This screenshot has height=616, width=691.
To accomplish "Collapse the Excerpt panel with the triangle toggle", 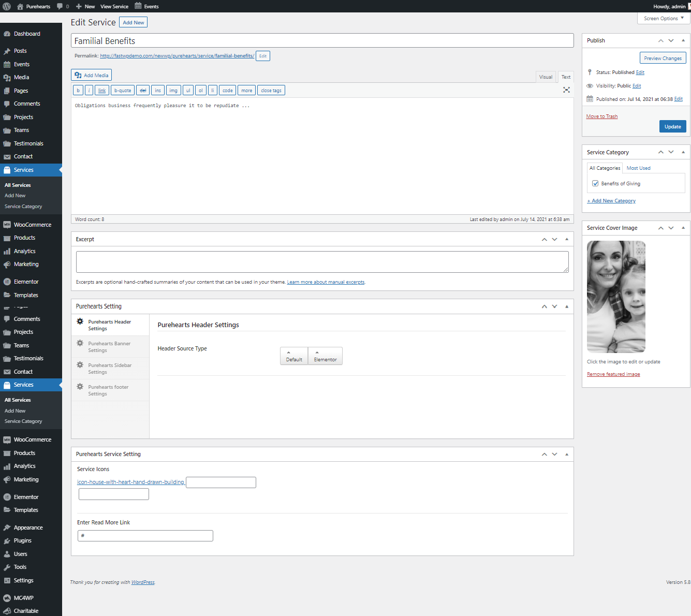I will click(x=566, y=239).
